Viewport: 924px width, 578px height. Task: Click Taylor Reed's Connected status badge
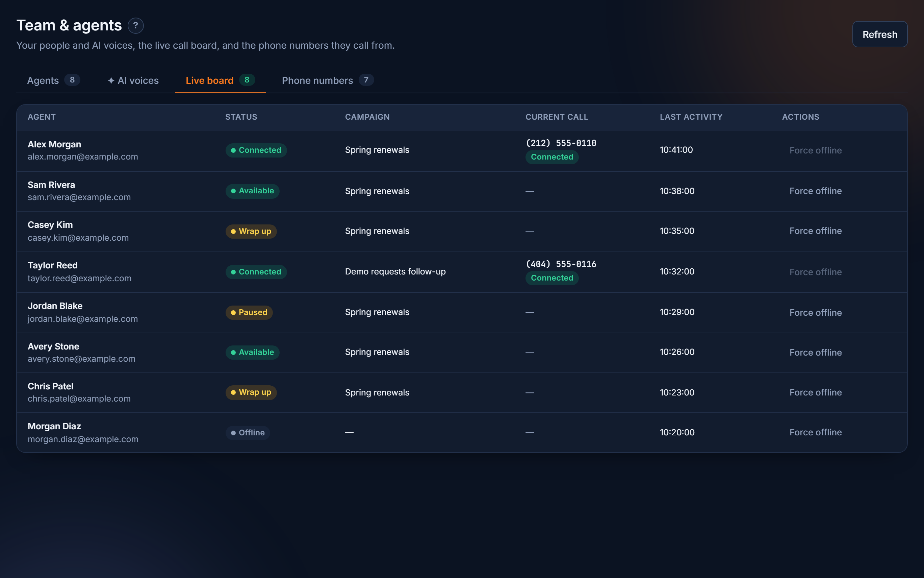[256, 272]
